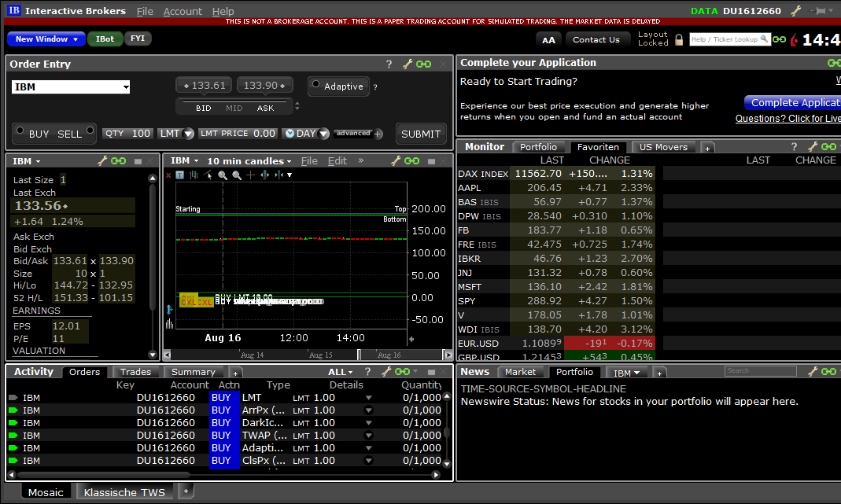Open Order Entry configuration wrench
Image resolution: width=841 pixels, height=504 pixels.
407,64
